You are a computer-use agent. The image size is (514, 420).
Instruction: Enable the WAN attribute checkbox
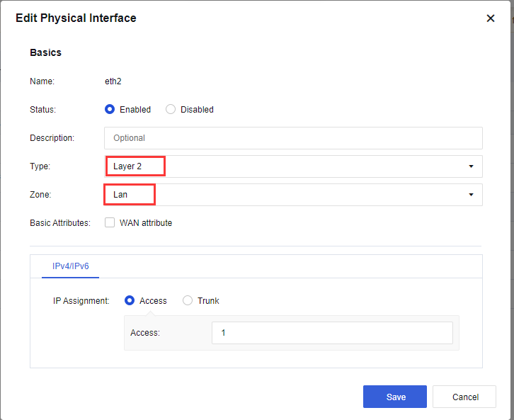[x=110, y=223]
